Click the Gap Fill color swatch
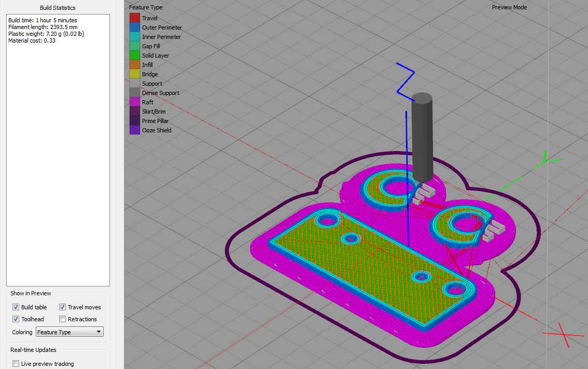The image size is (588, 369). click(135, 46)
